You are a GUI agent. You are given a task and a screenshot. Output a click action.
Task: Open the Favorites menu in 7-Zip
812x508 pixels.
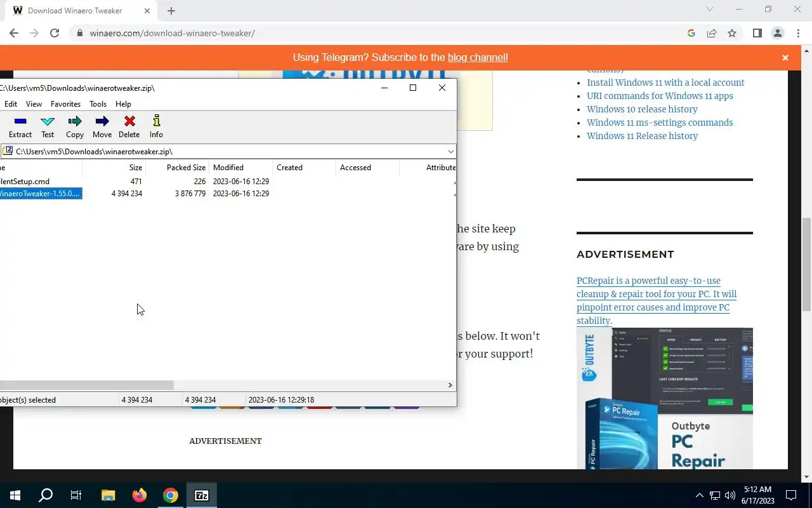[65, 104]
